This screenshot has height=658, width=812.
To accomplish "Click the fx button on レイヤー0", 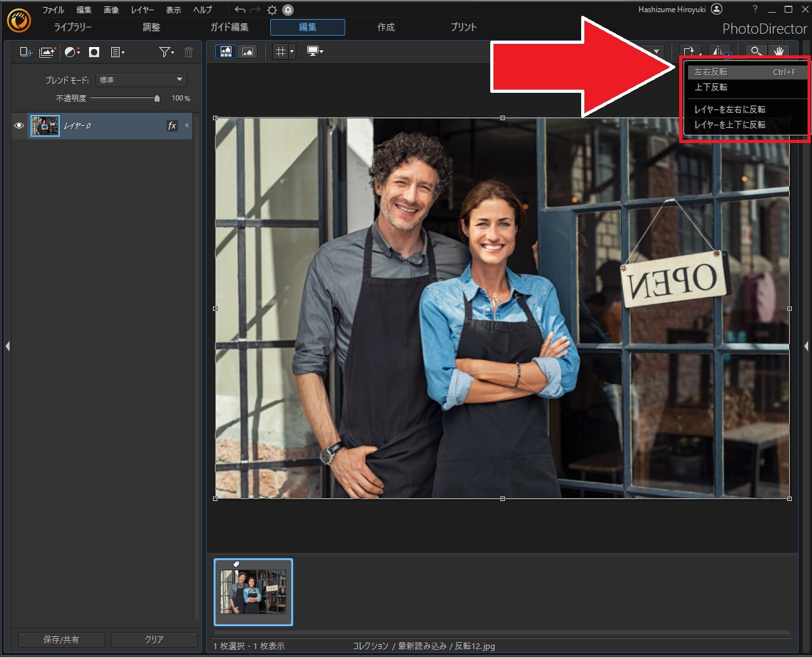I will coord(172,126).
